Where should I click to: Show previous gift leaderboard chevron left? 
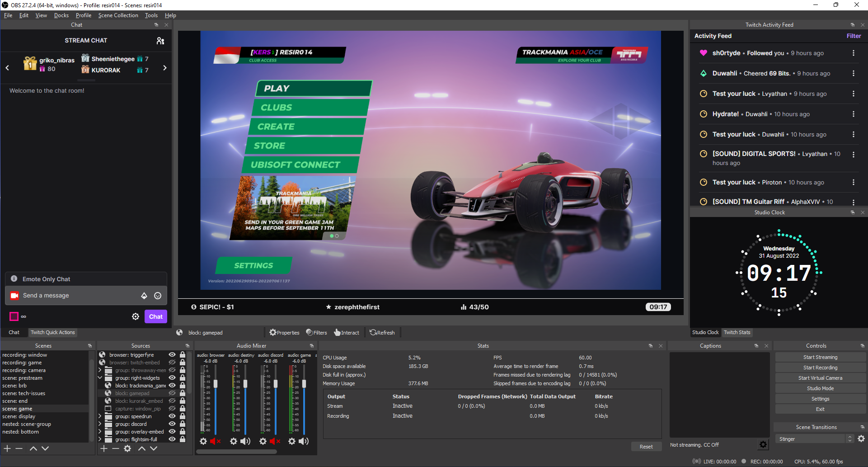tap(7, 68)
